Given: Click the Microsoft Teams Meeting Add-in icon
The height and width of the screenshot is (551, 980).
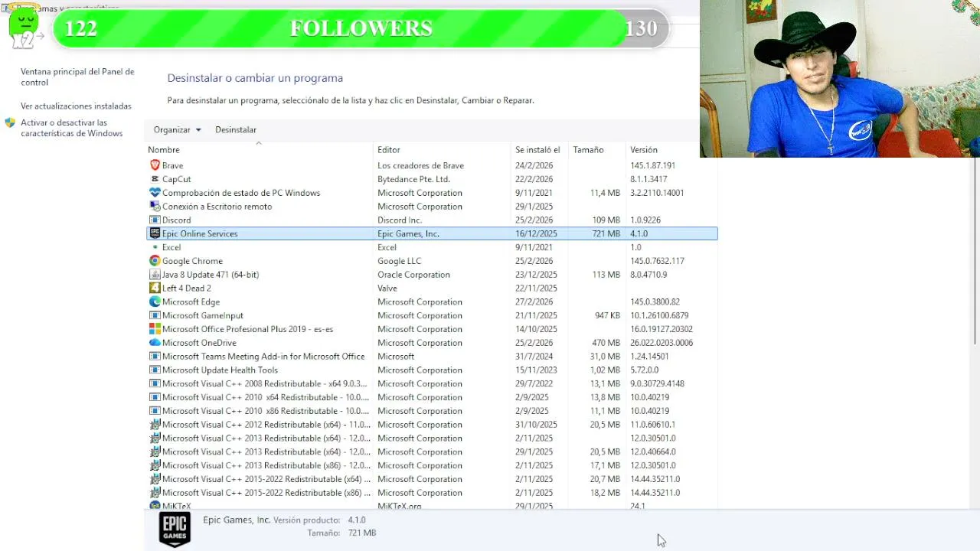Looking at the screenshot, I should (x=155, y=357).
